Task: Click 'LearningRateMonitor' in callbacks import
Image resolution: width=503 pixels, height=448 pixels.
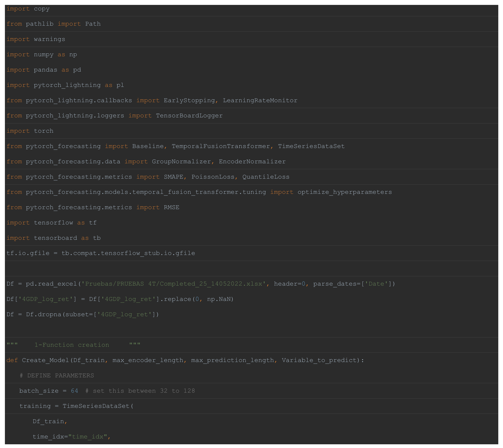Action: point(260,100)
